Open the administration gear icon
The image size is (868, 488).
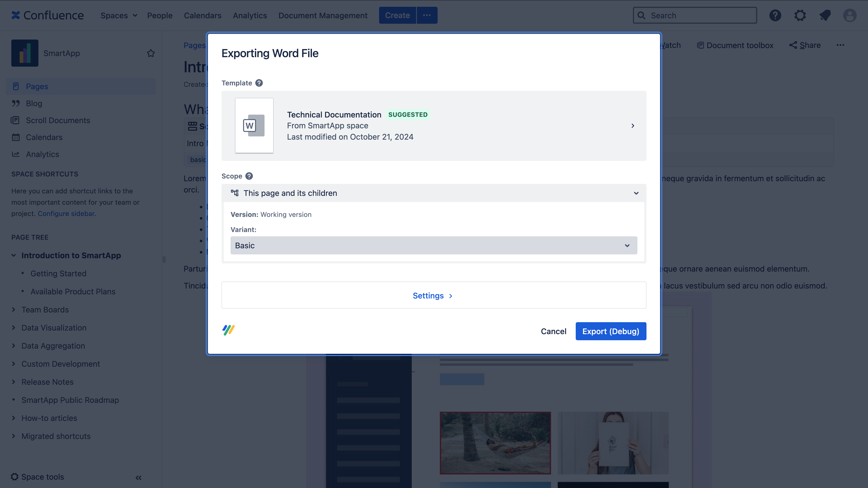(x=800, y=16)
